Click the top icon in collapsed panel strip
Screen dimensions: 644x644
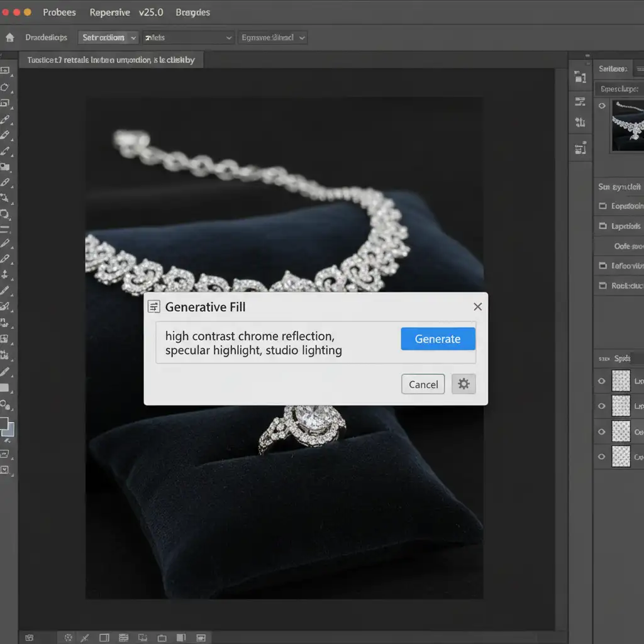580,77
